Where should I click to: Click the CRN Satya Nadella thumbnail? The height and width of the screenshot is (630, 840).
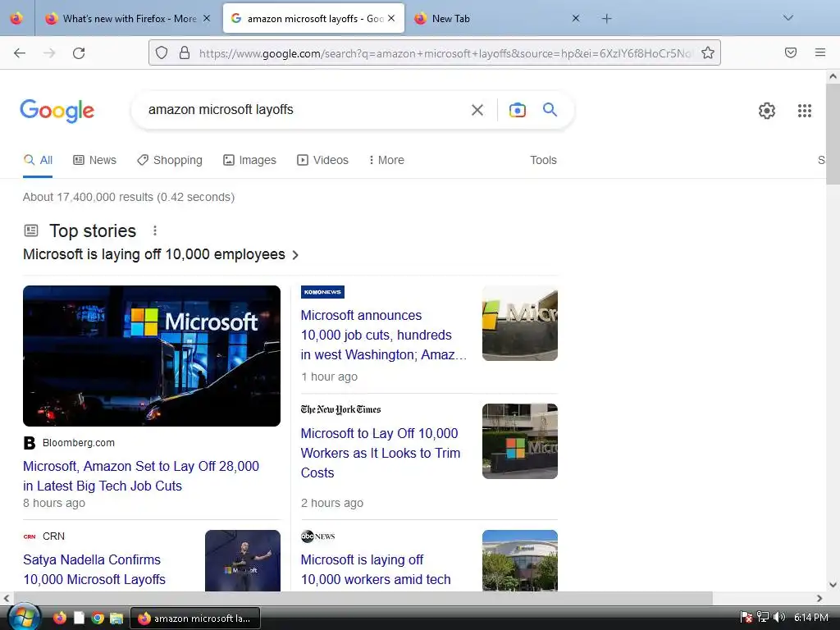point(243,560)
